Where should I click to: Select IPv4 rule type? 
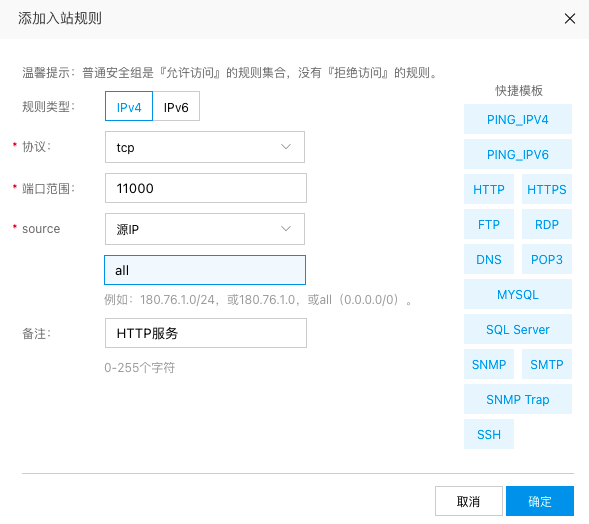[x=129, y=106]
